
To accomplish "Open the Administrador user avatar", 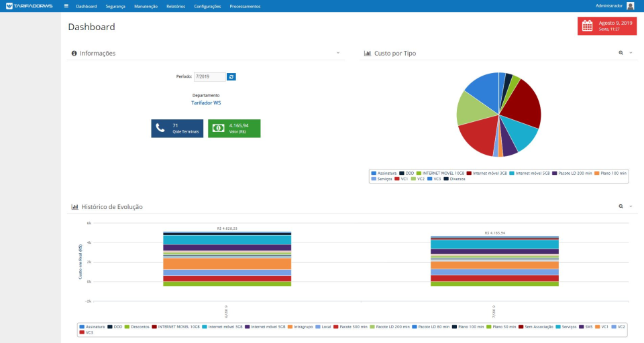I will (x=631, y=6).
